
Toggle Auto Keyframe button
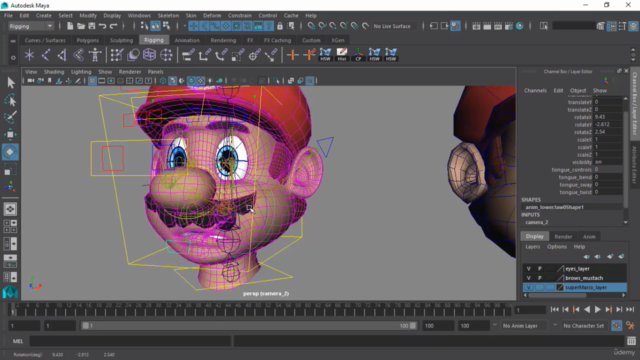point(616,326)
